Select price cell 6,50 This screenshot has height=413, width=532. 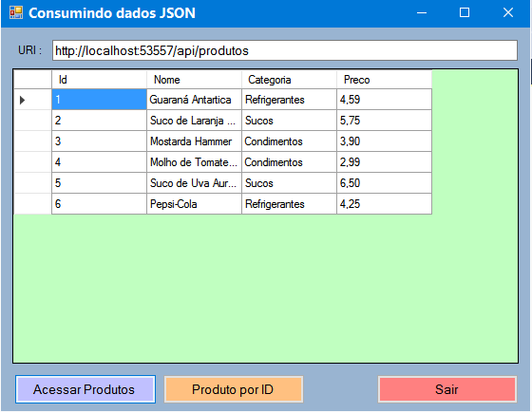384,183
